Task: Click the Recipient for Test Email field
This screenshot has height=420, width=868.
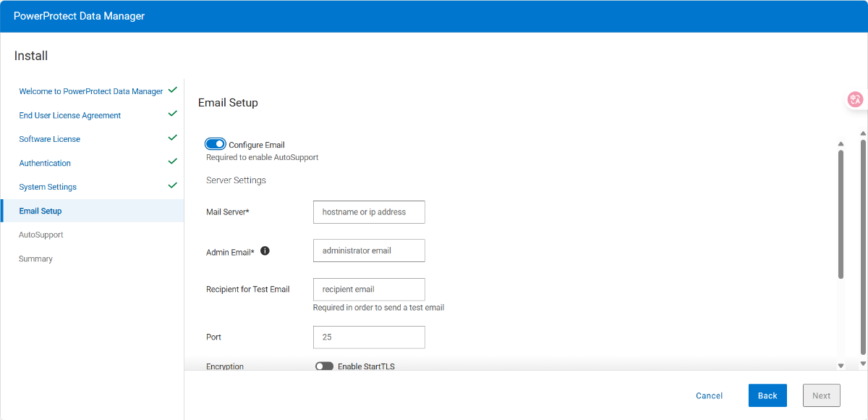Action: tap(369, 289)
